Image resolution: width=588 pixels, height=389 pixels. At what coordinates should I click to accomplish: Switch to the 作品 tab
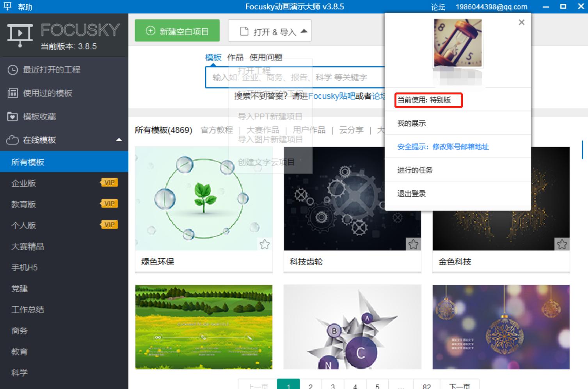pos(234,57)
